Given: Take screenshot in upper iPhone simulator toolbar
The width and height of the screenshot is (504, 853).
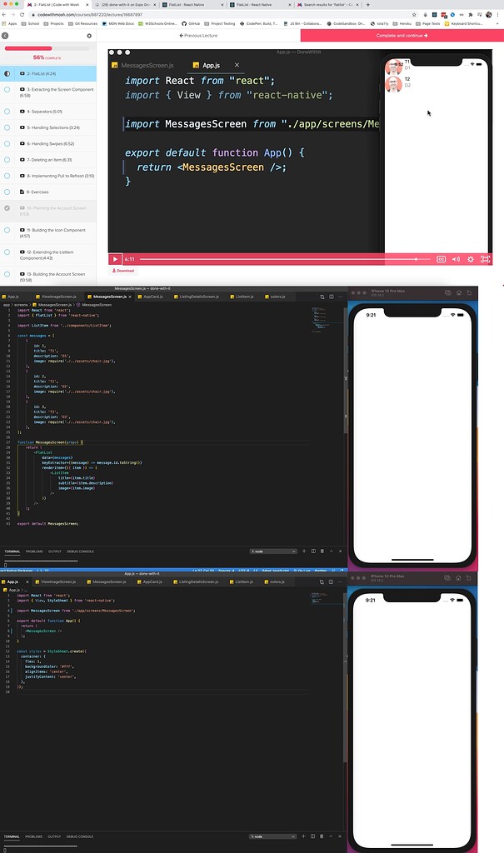Looking at the screenshot, I should pos(448,292).
